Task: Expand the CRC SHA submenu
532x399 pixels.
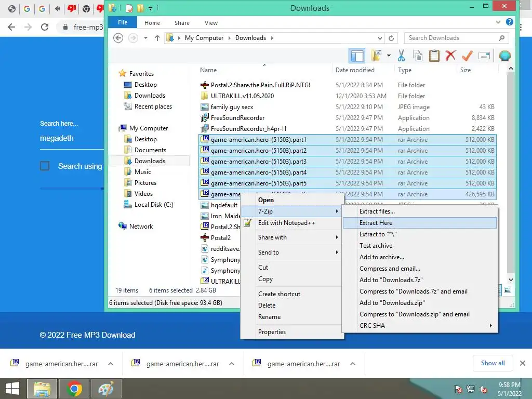Action: click(x=420, y=326)
